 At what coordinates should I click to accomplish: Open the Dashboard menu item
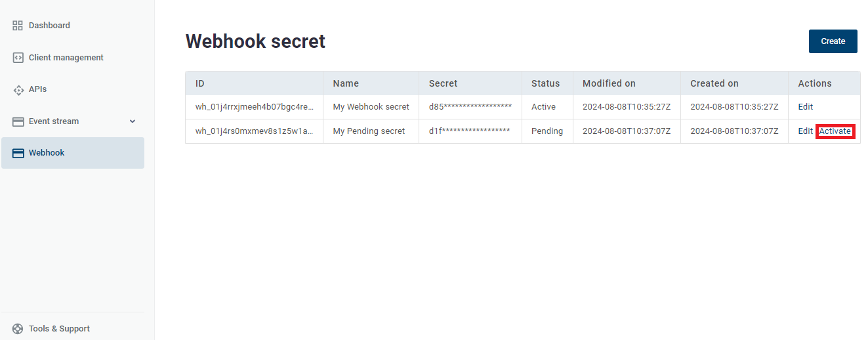click(49, 26)
